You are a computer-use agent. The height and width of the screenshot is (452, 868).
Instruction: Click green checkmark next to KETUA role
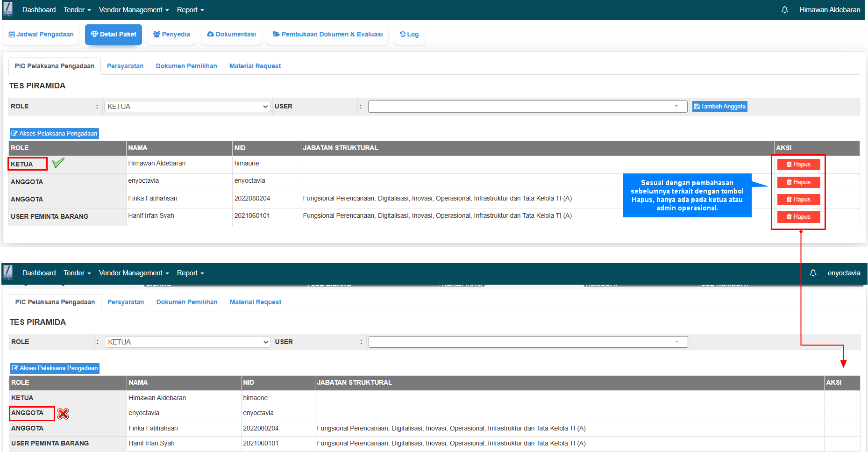tap(58, 163)
